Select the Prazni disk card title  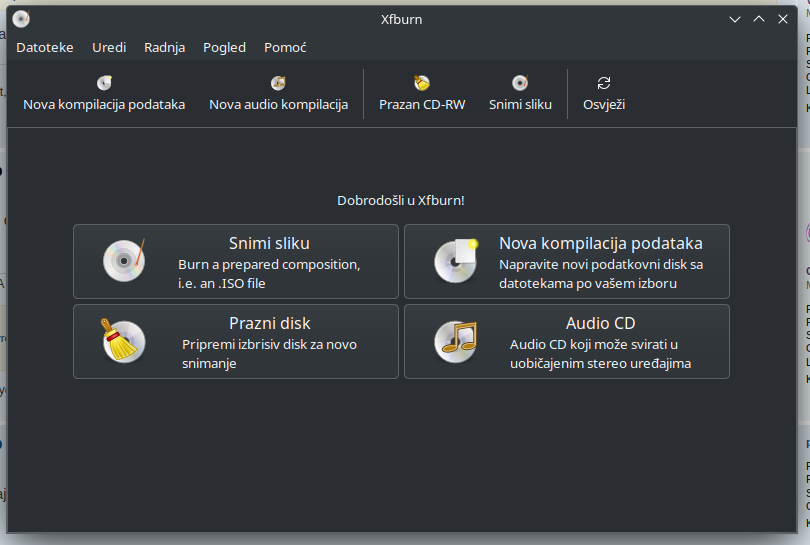pos(270,323)
